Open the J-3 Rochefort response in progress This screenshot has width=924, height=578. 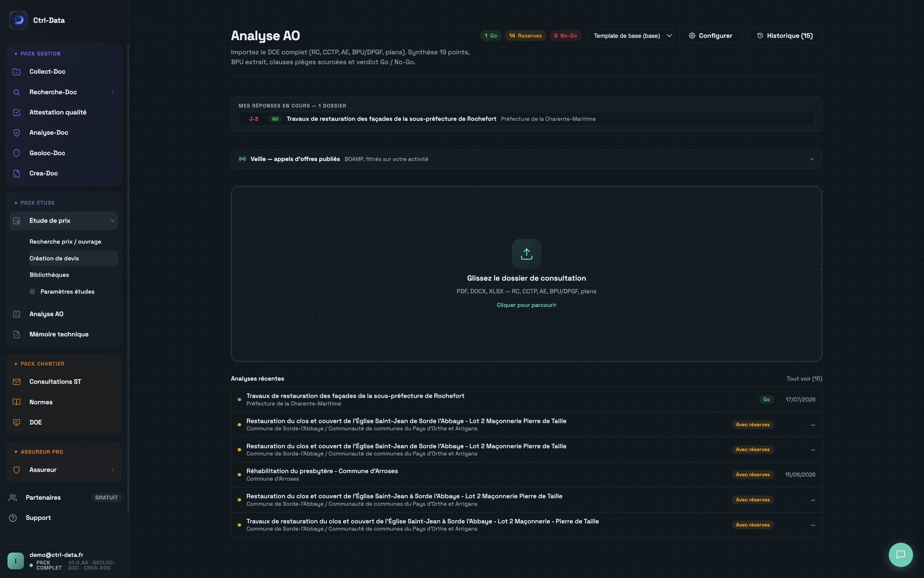click(x=526, y=119)
